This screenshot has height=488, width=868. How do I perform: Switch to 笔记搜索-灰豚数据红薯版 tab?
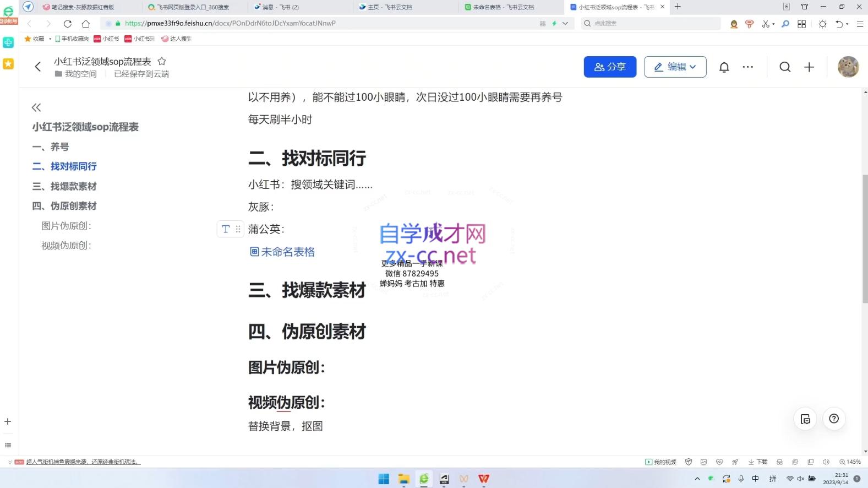[x=84, y=7]
